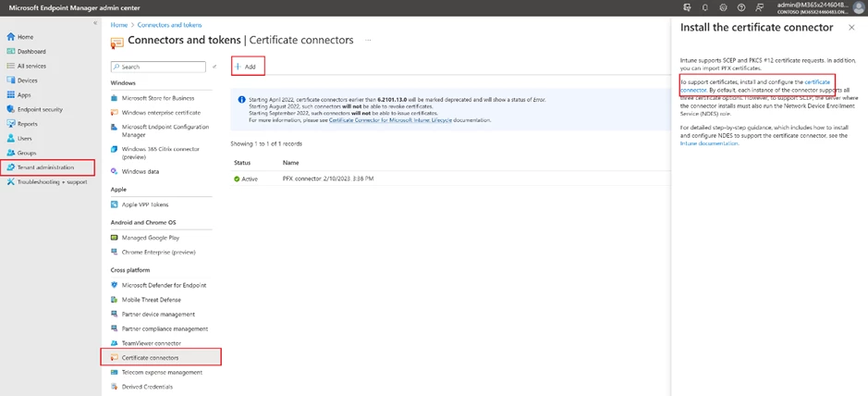Click the Home breadcrumb link
This screenshot has height=396, width=868.
pyautogui.click(x=118, y=25)
